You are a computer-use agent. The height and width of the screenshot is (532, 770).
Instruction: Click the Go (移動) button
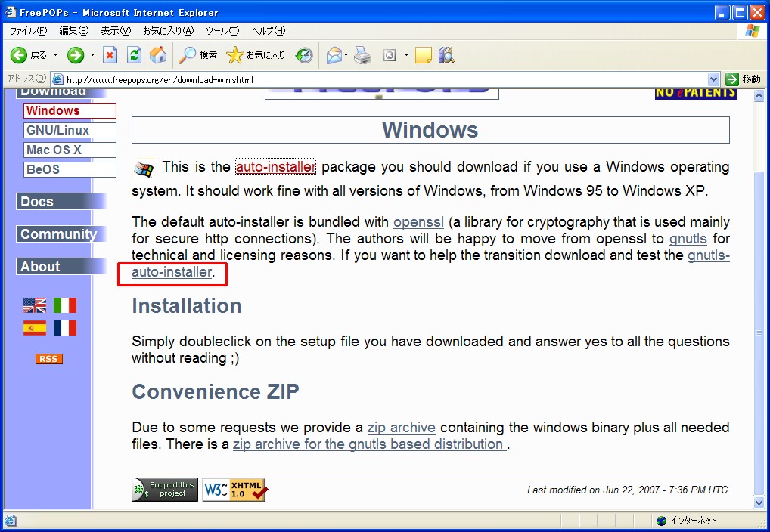[x=743, y=79]
